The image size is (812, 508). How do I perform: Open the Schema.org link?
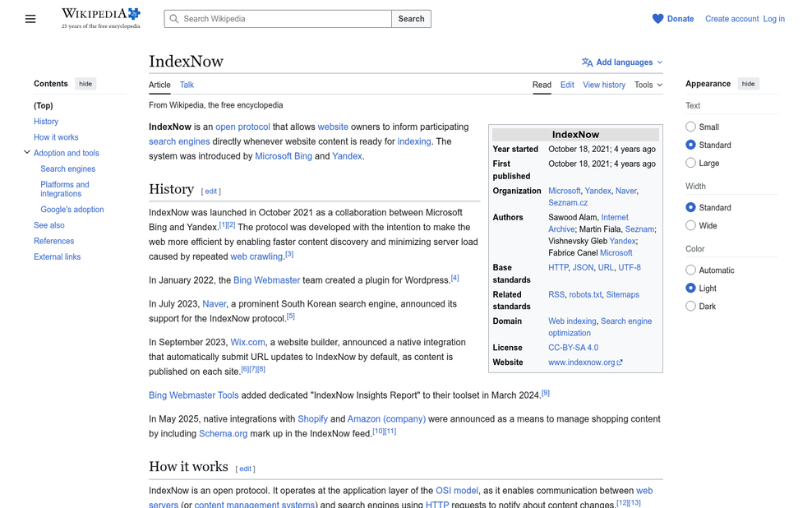coord(224,433)
